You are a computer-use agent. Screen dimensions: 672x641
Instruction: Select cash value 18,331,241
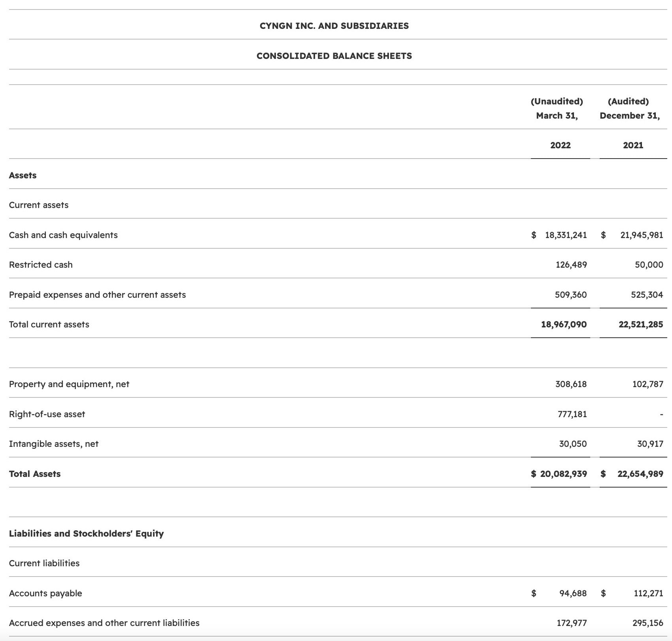point(566,235)
